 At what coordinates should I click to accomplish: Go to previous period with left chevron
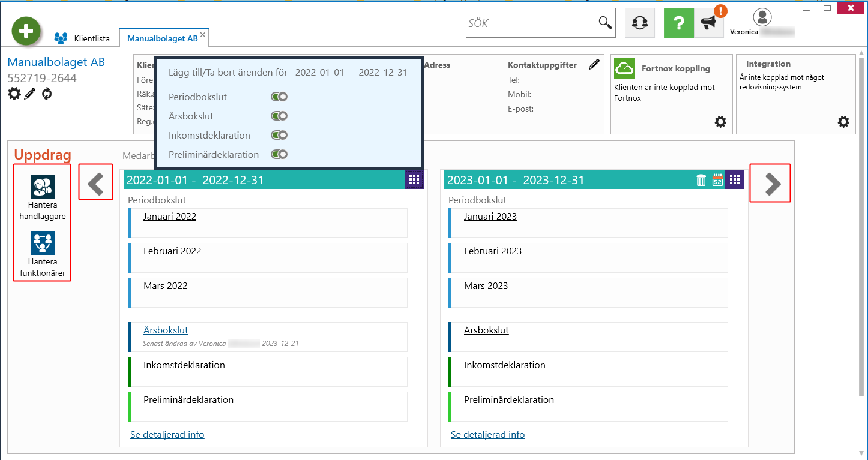click(96, 184)
